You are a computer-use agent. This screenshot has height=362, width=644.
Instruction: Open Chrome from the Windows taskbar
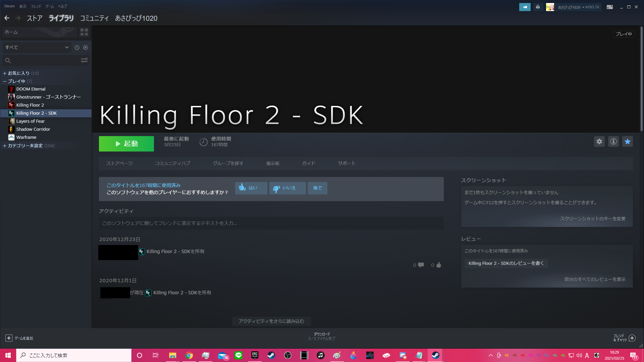pyautogui.click(x=189, y=355)
